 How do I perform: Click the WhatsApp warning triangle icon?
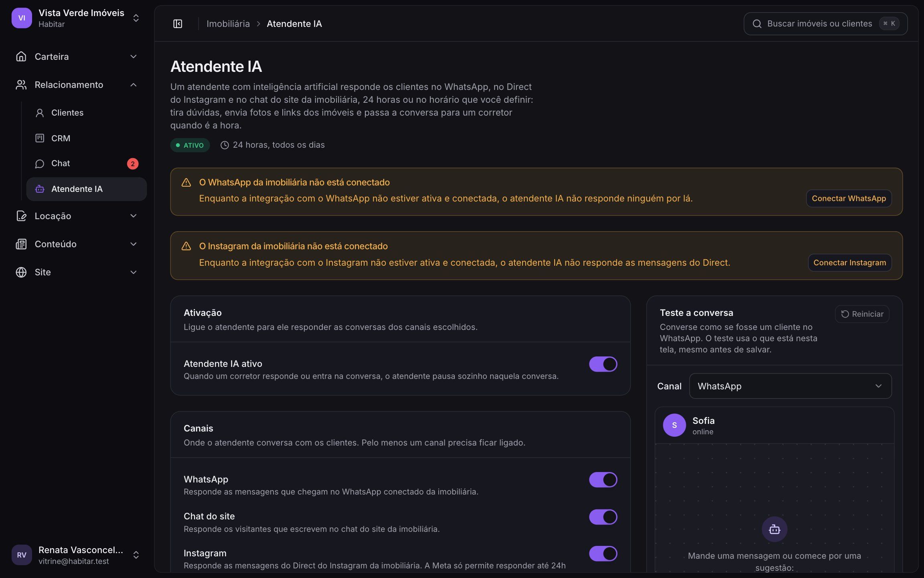tap(186, 182)
